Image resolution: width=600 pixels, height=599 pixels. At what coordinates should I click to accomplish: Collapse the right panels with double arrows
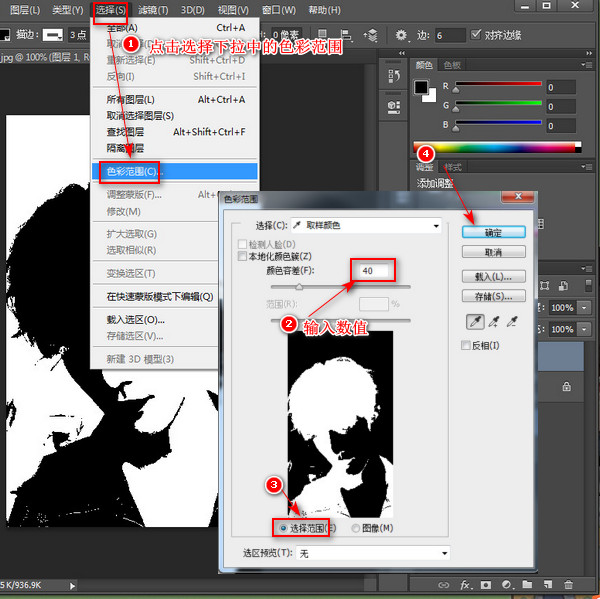pos(589,53)
